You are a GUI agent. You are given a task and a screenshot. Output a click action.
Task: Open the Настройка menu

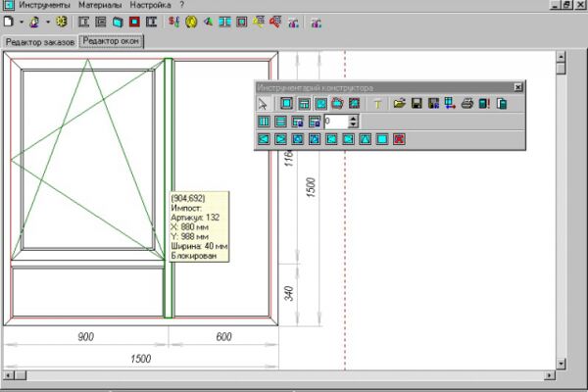tap(150, 5)
